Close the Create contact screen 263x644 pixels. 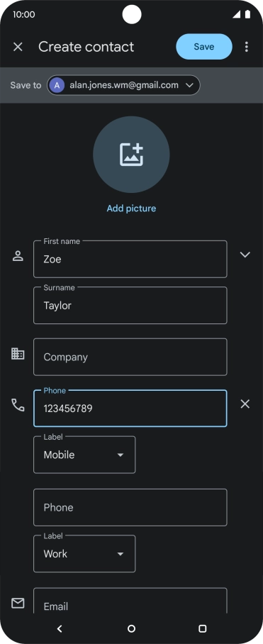18,47
